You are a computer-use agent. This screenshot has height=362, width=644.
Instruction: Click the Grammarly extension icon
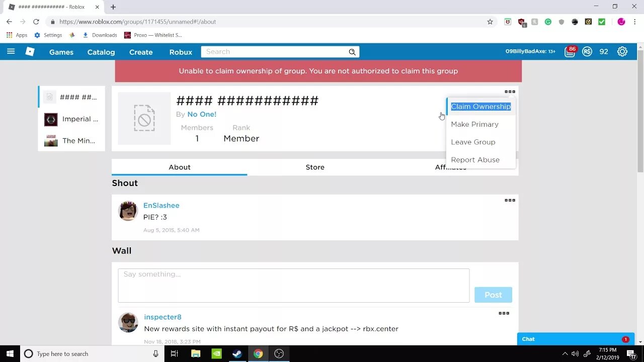click(x=548, y=22)
